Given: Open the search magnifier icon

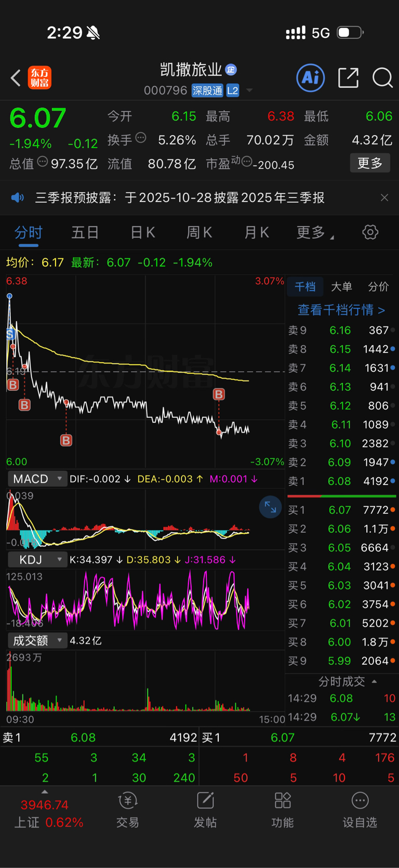Looking at the screenshot, I should coord(382,78).
